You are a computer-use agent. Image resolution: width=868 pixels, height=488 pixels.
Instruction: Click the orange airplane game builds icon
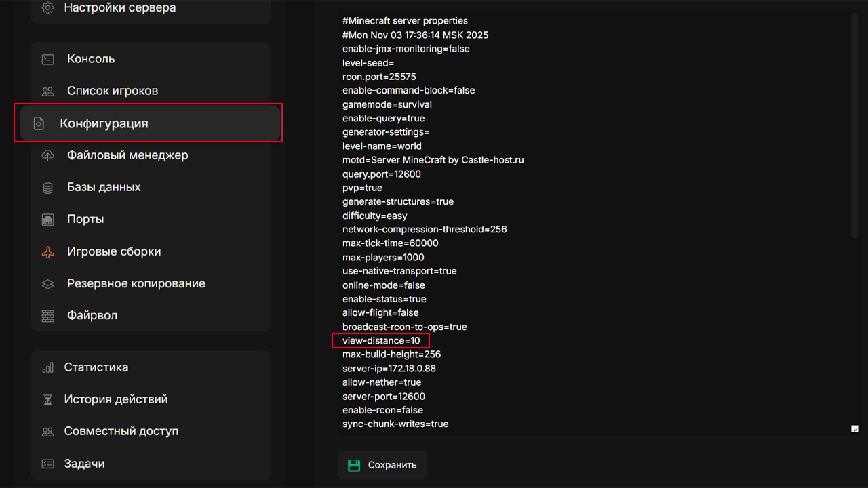(x=47, y=252)
